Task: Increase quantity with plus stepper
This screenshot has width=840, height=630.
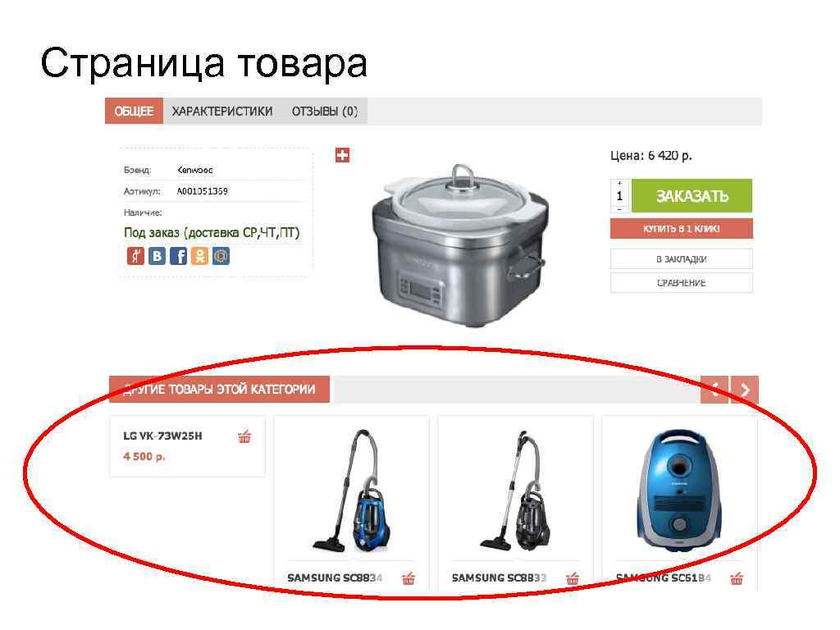Action: [620, 183]
